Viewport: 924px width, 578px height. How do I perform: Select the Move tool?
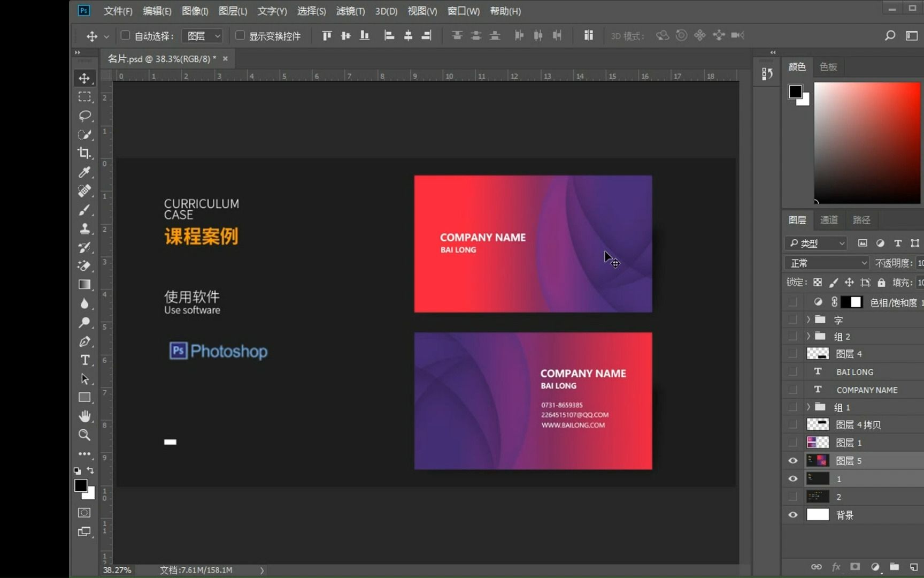coord(84,78)
